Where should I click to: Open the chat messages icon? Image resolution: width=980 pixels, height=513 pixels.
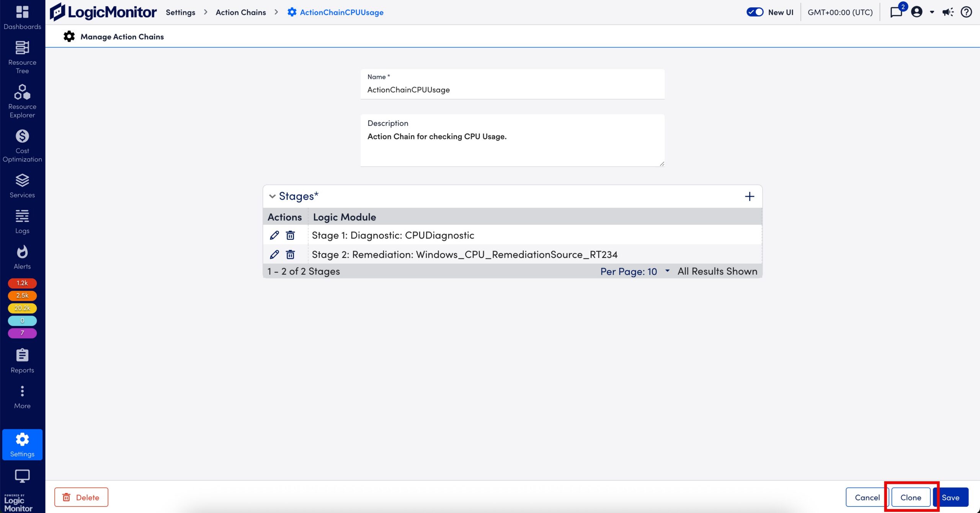[896, 12]
